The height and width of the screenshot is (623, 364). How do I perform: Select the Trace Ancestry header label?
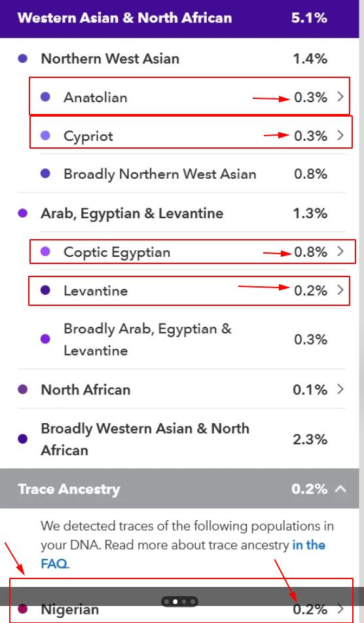coord(69,489)
